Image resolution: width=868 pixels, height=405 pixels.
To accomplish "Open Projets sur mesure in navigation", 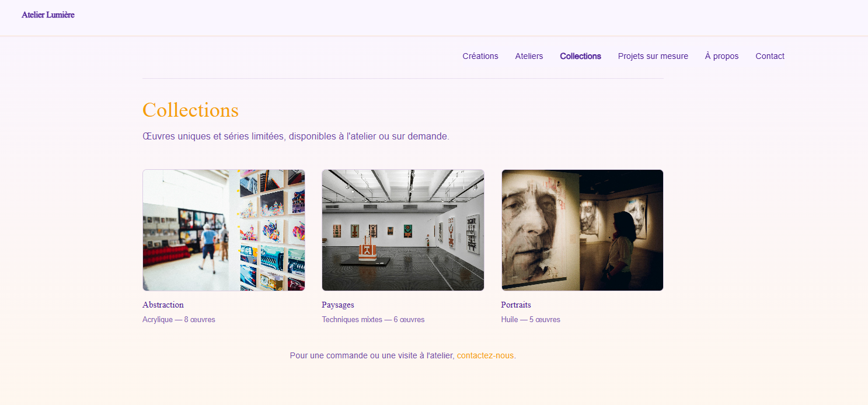I will pyautogui.click(x=653, y=56).
